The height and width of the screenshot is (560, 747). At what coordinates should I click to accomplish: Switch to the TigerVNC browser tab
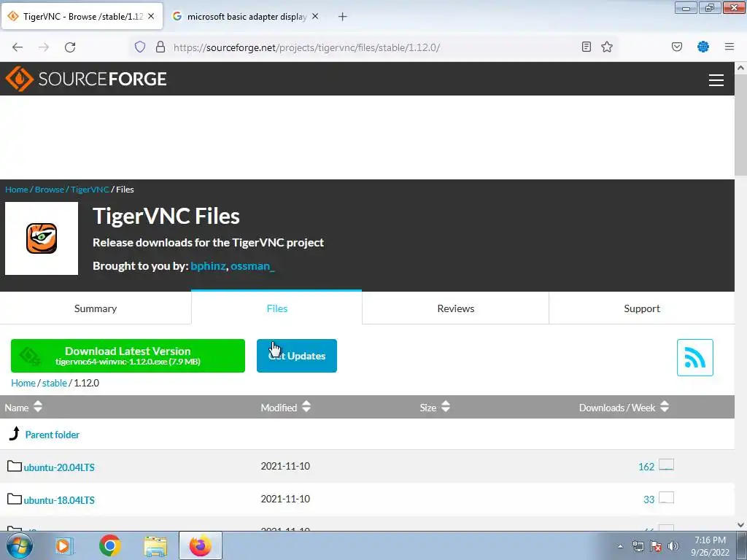pyautogui.click(x=82, y=16)
